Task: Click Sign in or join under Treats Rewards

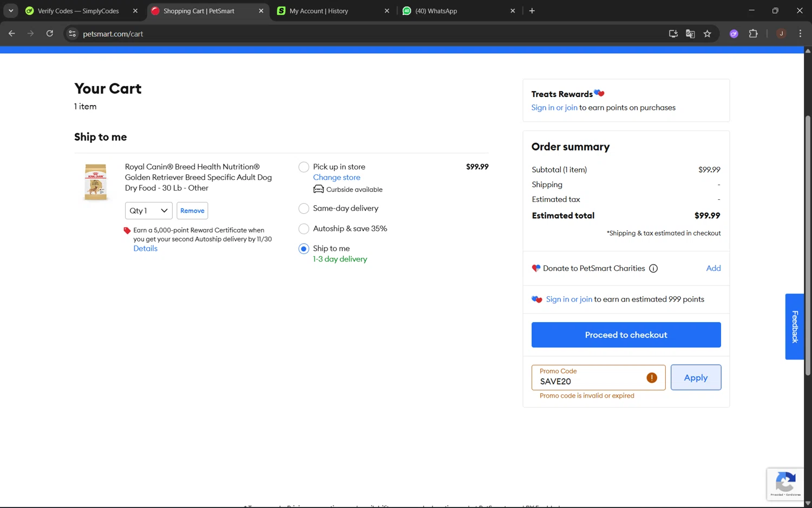Action: [x=554, y=108]
